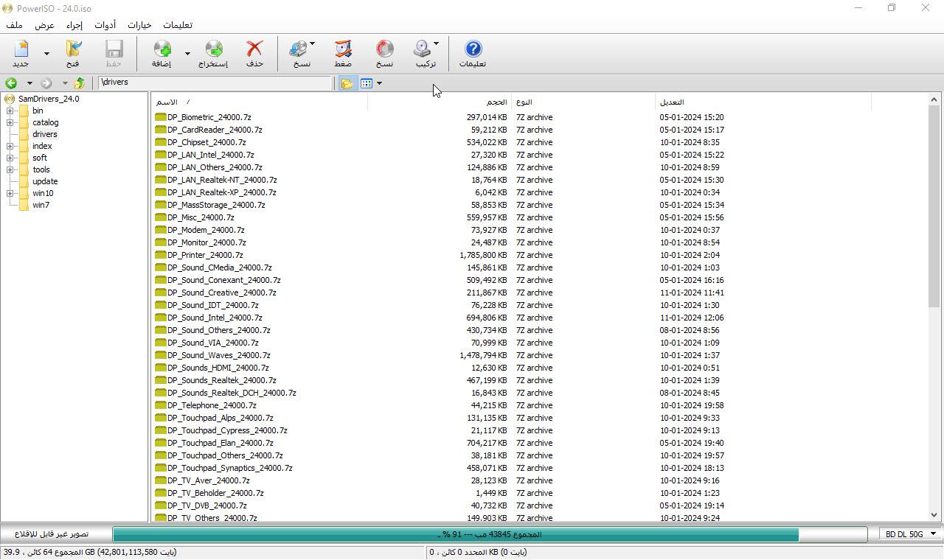Click the DP_Printer_24000.7z archive icon

pyautogui.click(x=161, y=255)
